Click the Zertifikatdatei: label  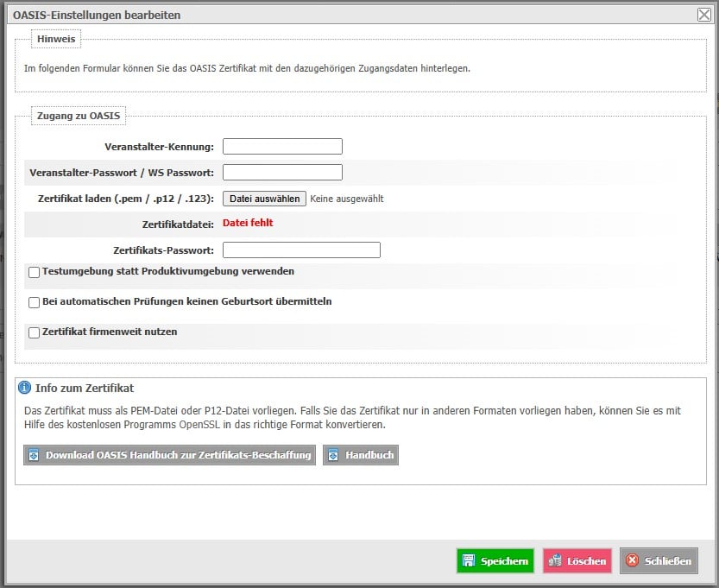(178, 224)
